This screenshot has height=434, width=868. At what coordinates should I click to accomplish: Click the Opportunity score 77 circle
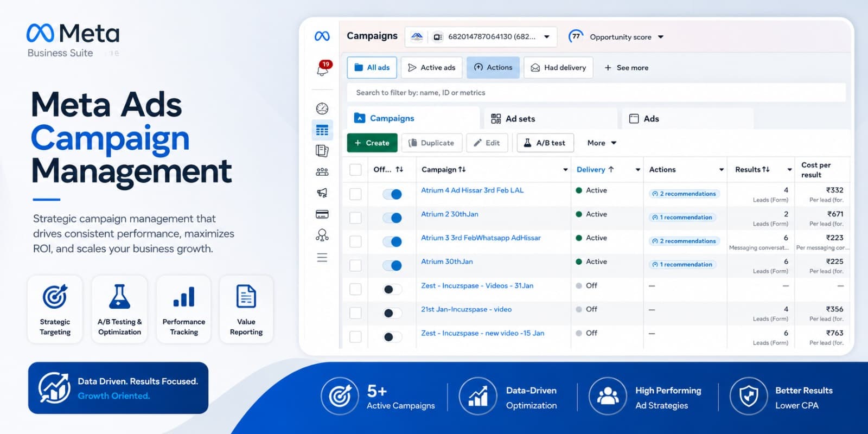coord(576,36)
